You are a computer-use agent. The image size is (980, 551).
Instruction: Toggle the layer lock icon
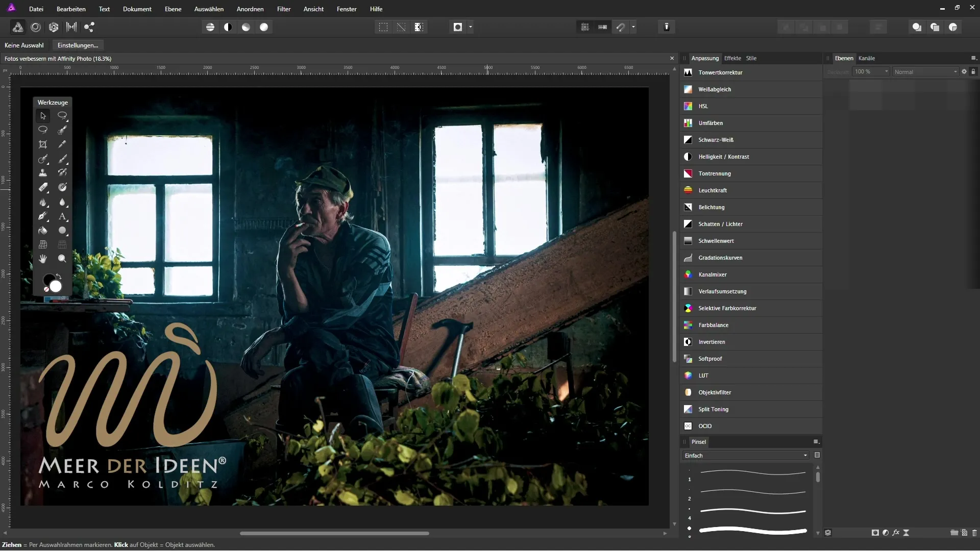[x=973, y=72]
